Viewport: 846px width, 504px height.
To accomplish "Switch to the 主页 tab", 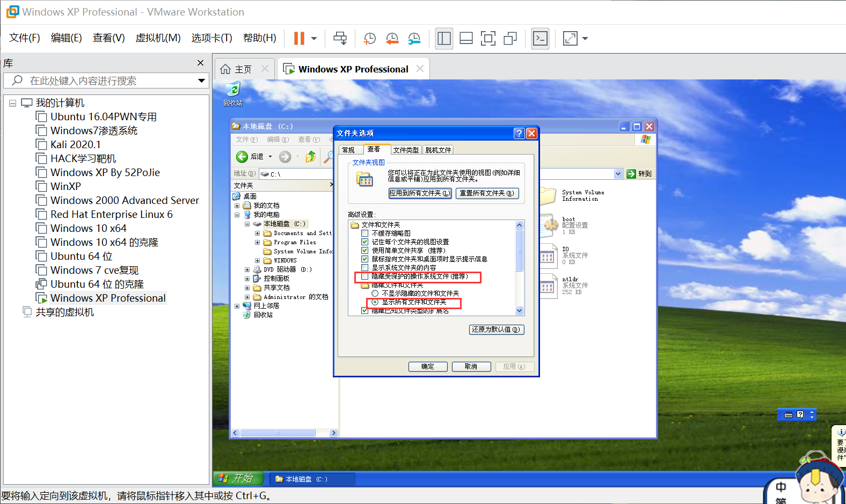I will tap(243, 69).
